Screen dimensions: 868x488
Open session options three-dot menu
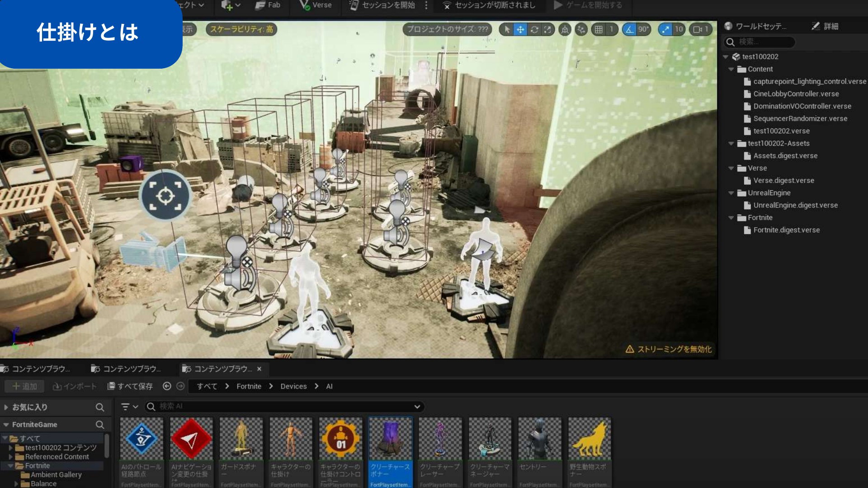426,5
